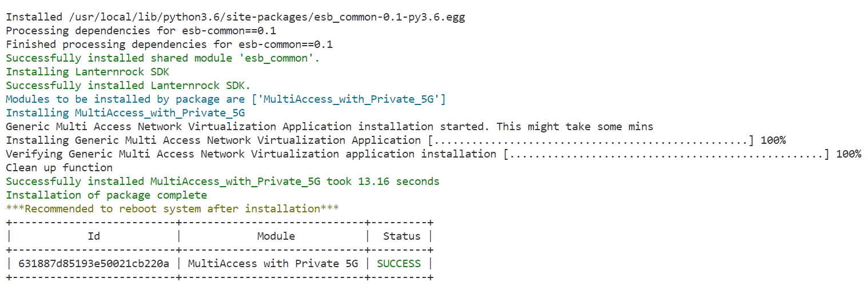The width and height of the screenshot is (868, 286).
Task: Click the "Modules to be installed by package" line
Action: pos(225,99)
